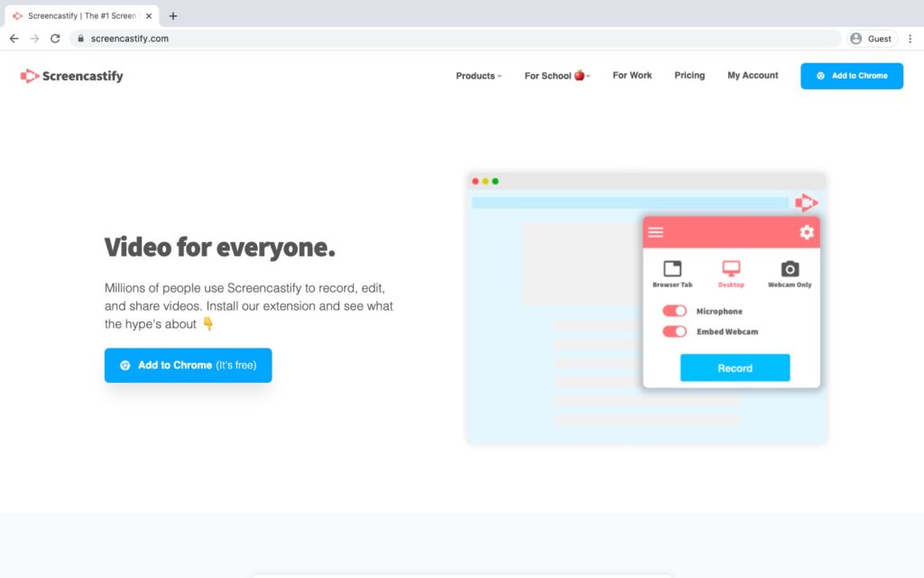Select My Account in the navigation

(x=752, y=76)
